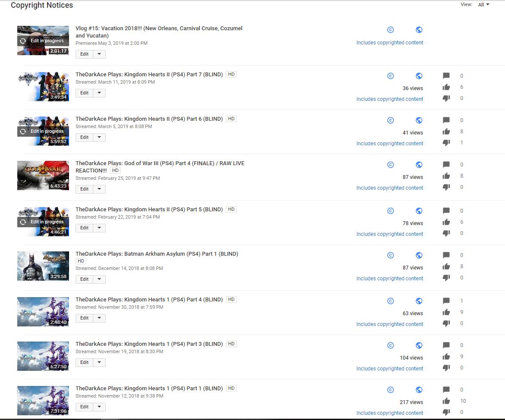The width and height of the screenshot is (505, 420).
Task: Click globe privacy icon for Kingdom Hearts 1 Part 3
Action: click(x=419, y=345)
